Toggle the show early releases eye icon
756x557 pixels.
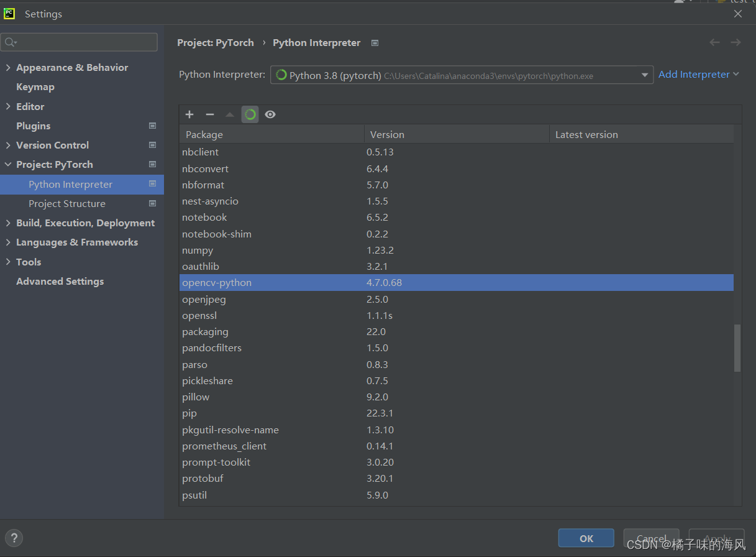click(x=270, y=114)
